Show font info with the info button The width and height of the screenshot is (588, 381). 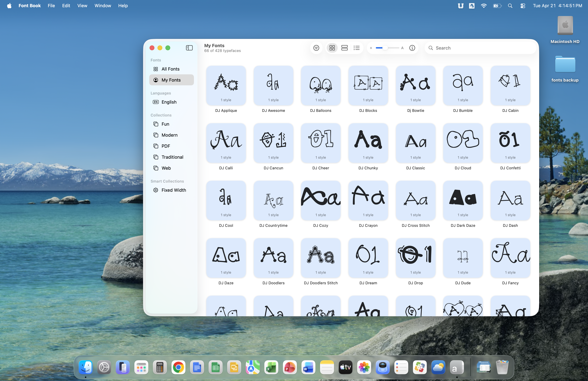(x=412, y=48)
